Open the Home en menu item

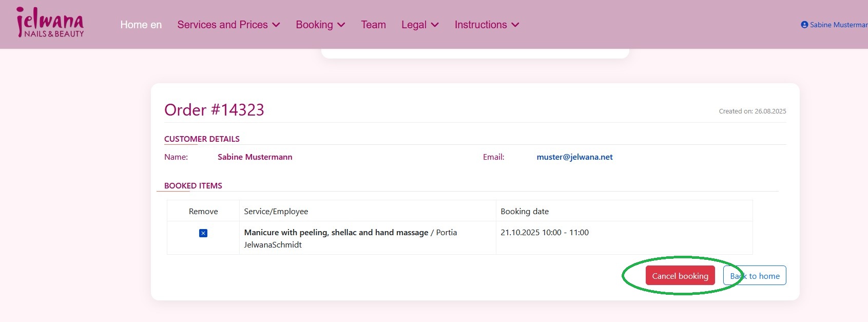(x=141, y=25)
